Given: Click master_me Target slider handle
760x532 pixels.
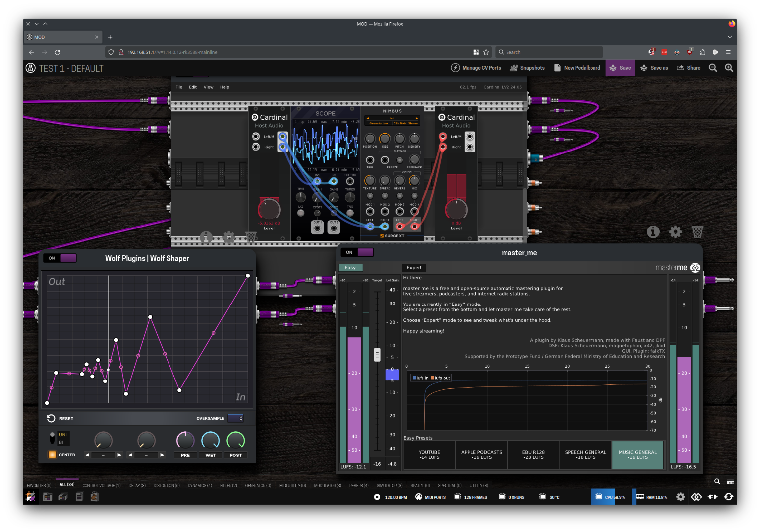Looking at the screenshot, I should 377,355.
